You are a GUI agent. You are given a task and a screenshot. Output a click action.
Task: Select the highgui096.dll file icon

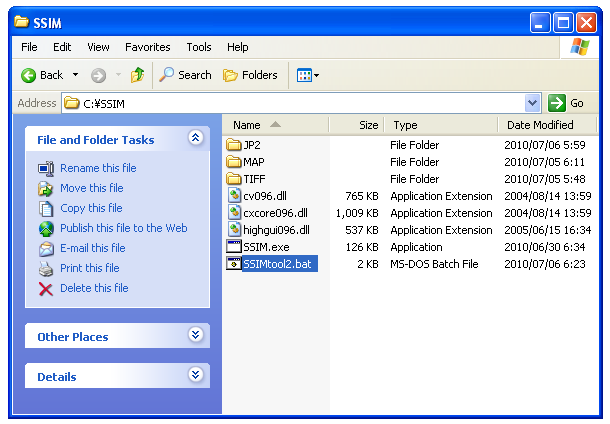[x=234, y=230]
